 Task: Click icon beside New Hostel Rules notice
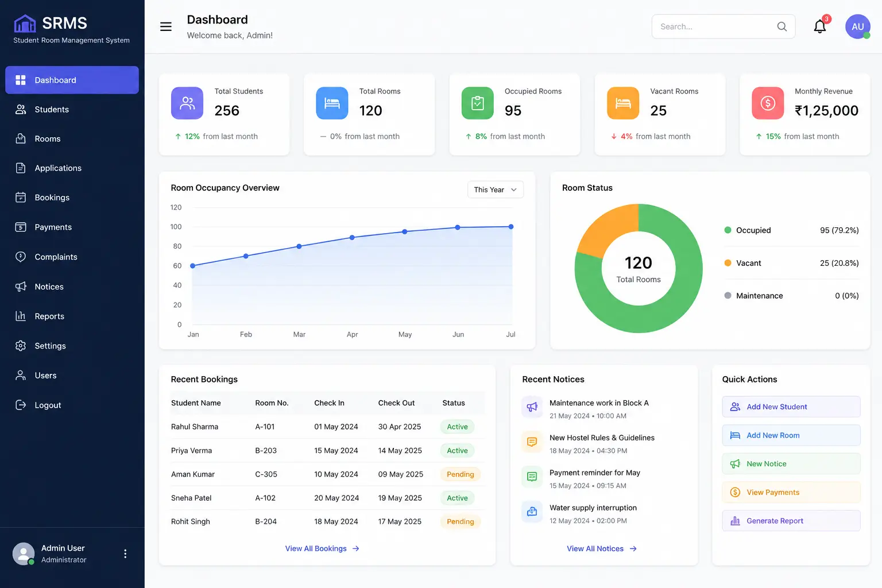click(x=532, y=442)
